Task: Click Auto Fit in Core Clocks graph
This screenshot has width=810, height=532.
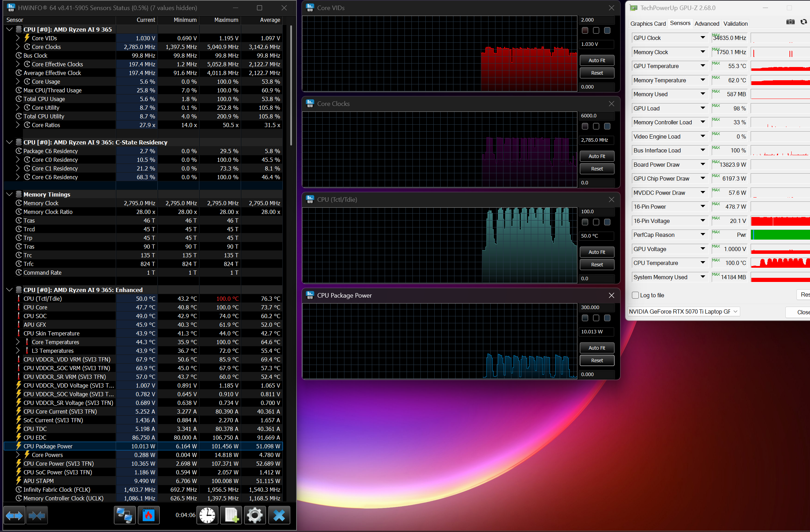Action: click(x=597, y=156)
